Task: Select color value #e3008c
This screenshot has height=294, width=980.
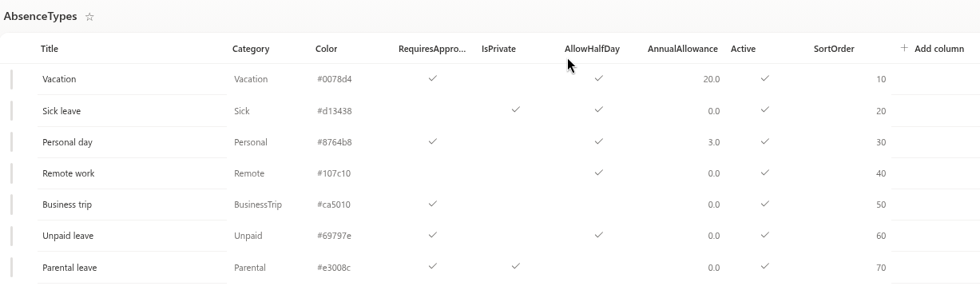Action: pyautogui.click(x=334, y=268)
